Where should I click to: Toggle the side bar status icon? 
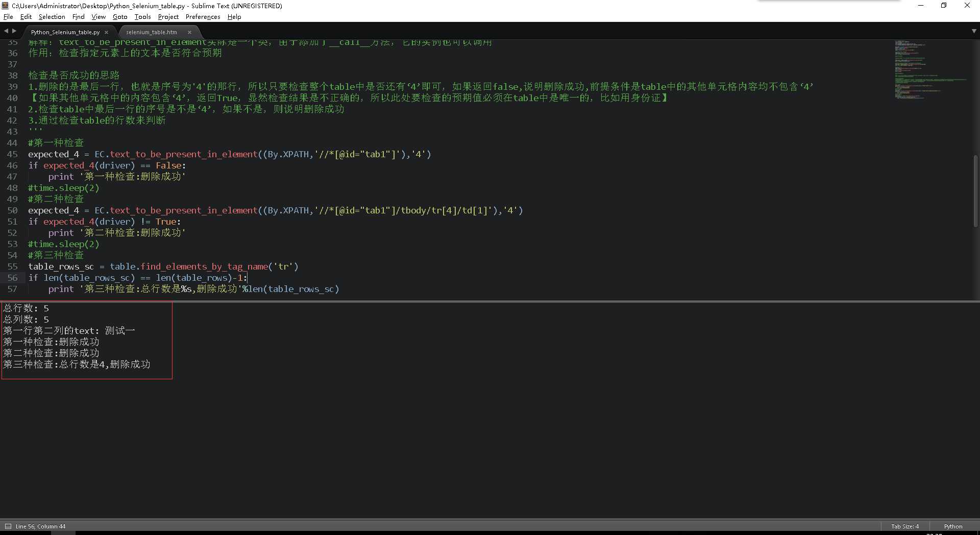(x=8, y=526)
